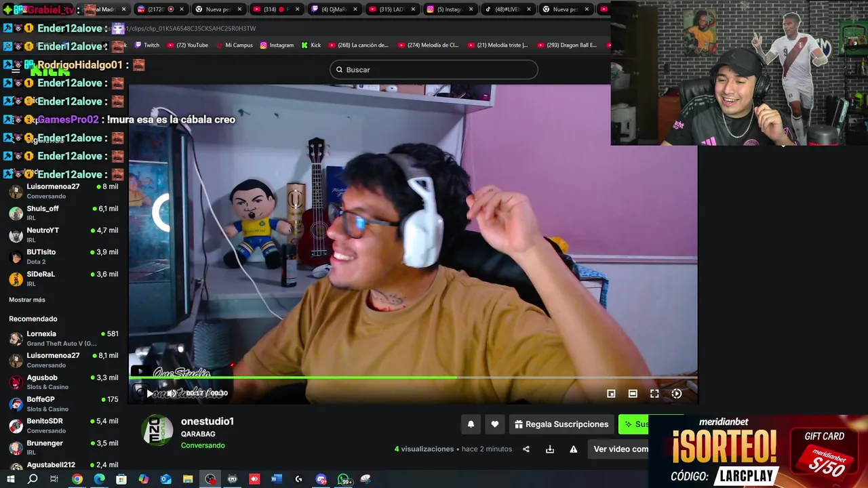The height and width of the screenshot is (488, 868).
Task: Open onestudio1 channel avatar
Action: tap(157, 430)
